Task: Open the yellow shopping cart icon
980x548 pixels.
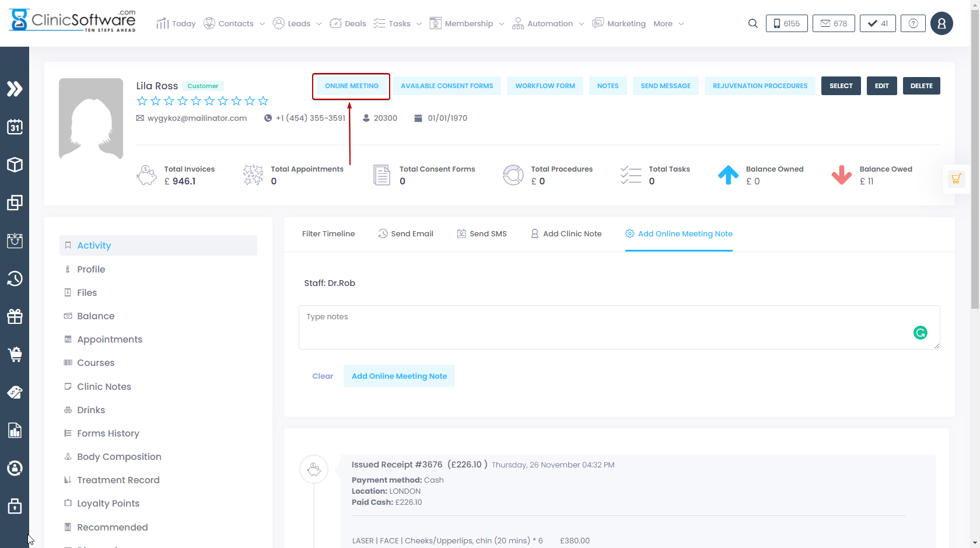Action: click(x=956, y=179)
